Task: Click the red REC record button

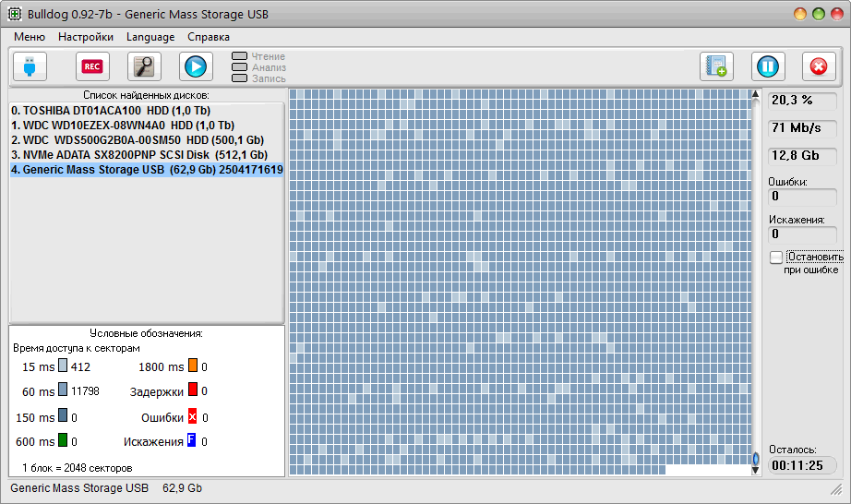Action: click(92, 66)
